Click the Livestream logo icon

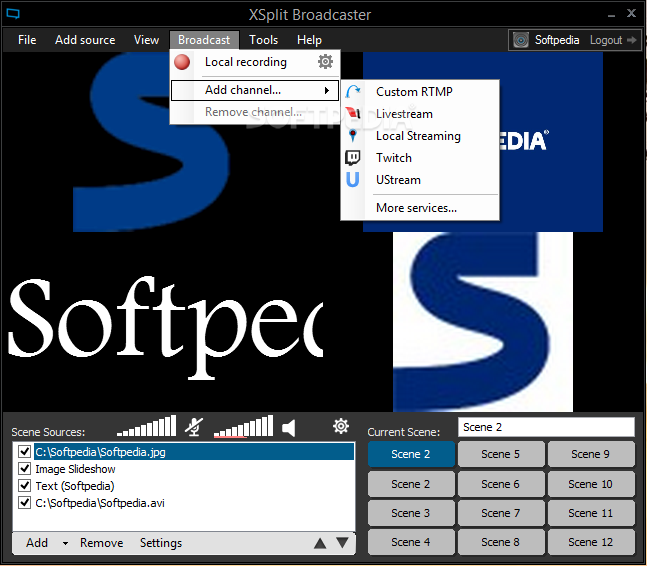353,113
